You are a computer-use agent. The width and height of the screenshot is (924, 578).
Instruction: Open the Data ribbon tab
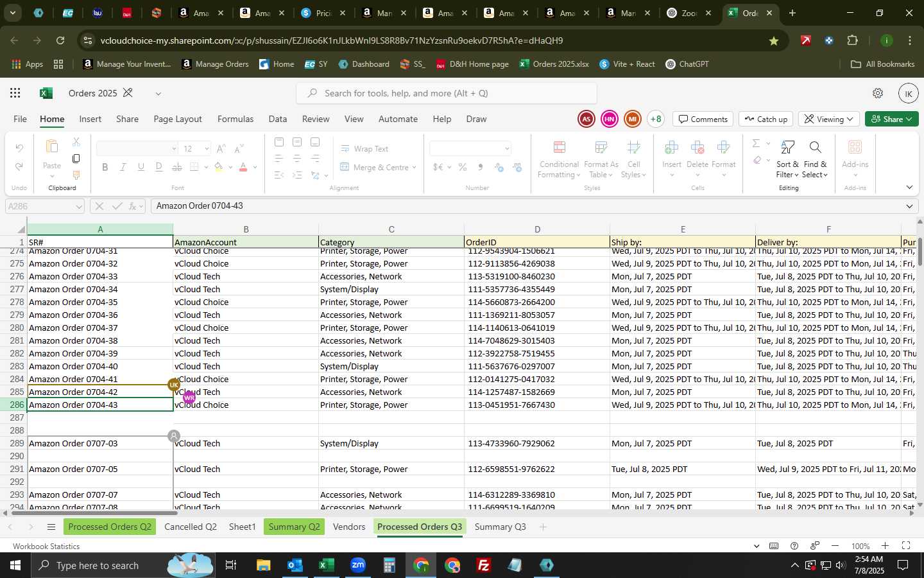tap(278, 119)
